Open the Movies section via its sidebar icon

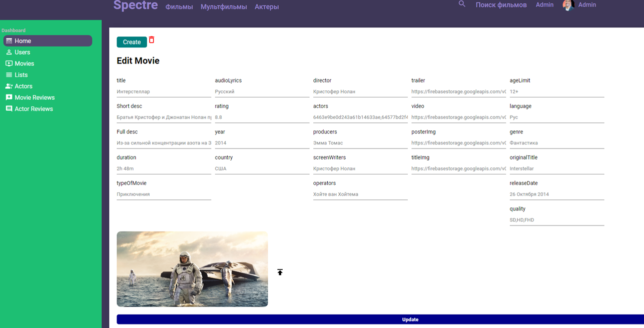8,63
